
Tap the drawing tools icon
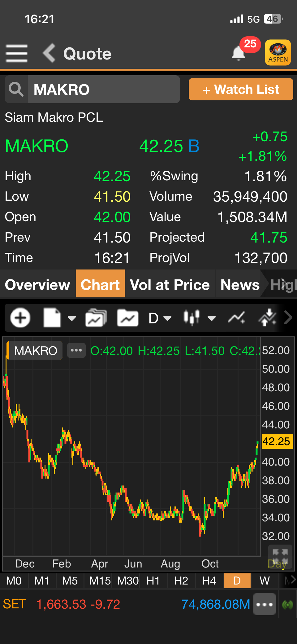pos(267,317)
